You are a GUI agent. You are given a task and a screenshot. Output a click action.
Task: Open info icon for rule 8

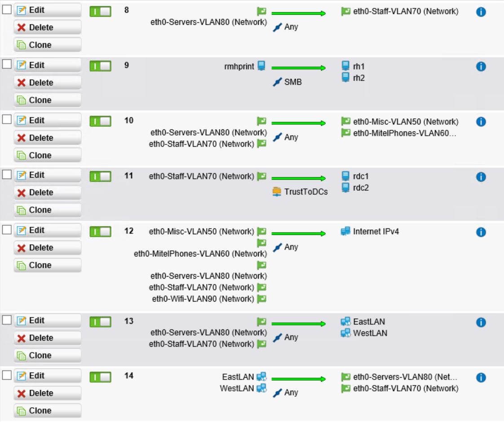[x=481, y=12]
